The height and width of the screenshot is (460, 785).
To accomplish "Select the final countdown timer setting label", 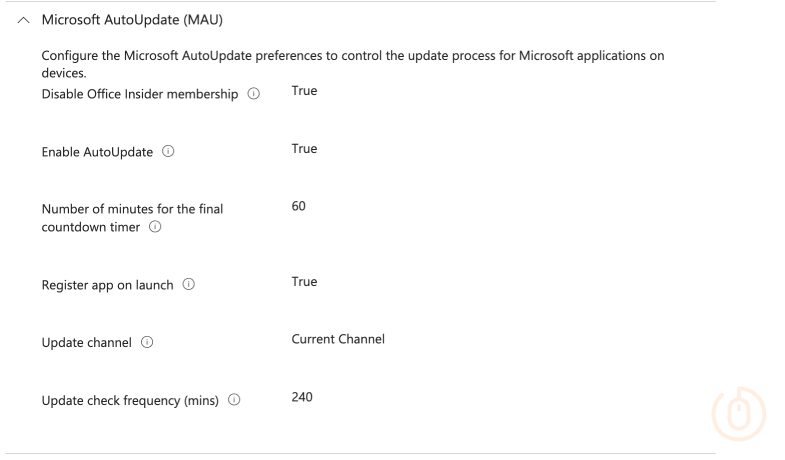I will pyautogui.click(x=132, y=217).
